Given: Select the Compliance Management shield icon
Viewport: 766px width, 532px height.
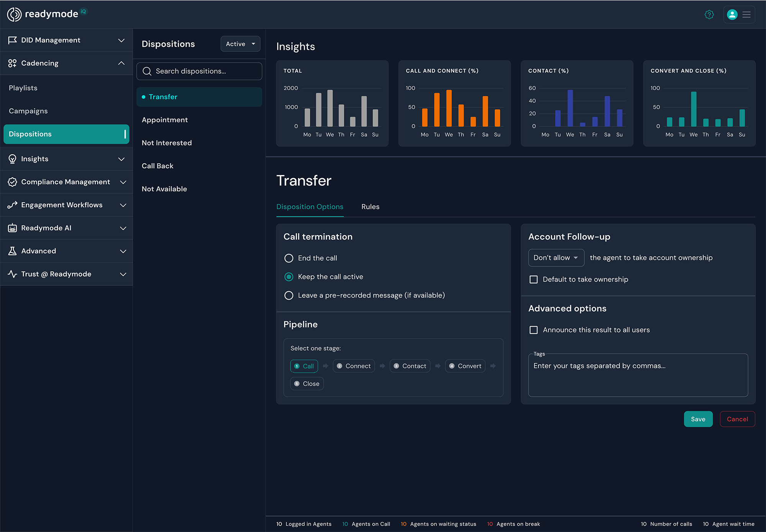Looking at the screenshot, I should pos(13,182).
